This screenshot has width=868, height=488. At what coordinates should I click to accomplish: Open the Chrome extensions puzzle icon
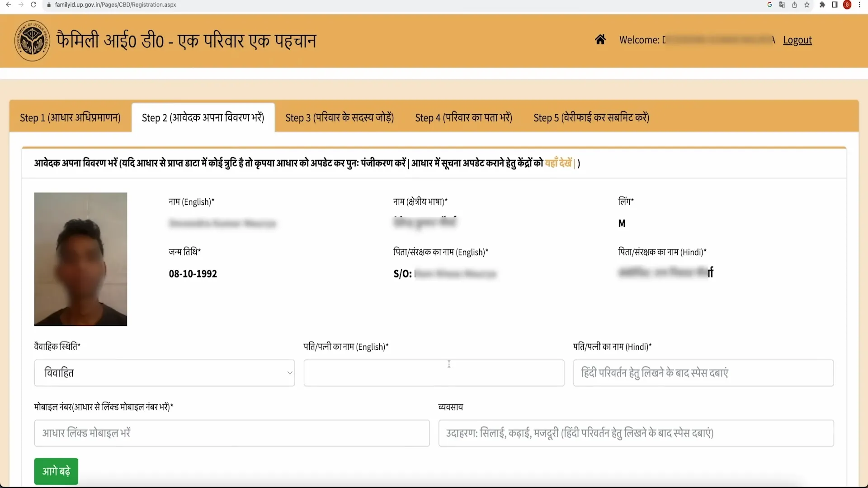point(823,5)
